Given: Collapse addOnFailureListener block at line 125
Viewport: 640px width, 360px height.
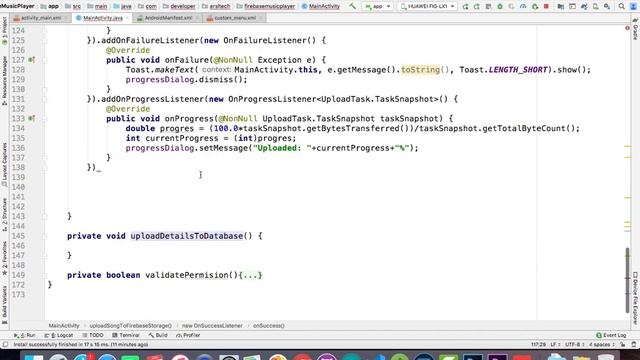Looking at the screenshot, I should tap(45, 40).
